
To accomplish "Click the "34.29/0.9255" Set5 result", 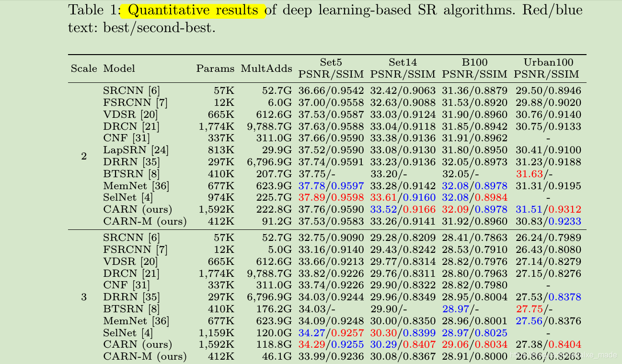I will click(331, 344).
